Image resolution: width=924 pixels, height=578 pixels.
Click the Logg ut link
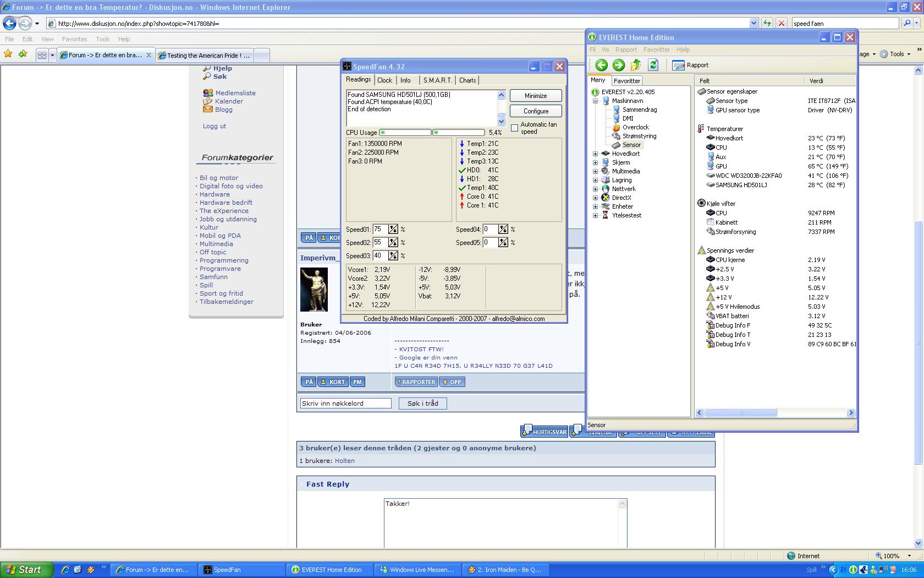tap(214, 126)
